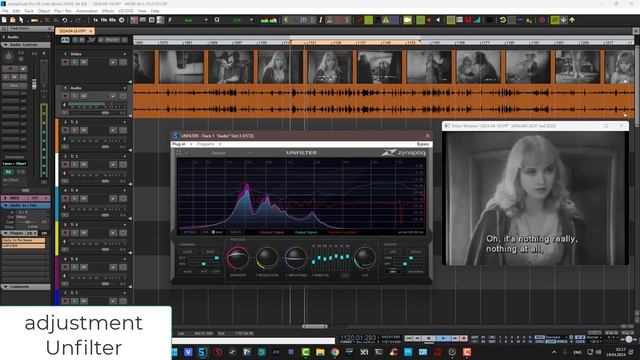Click the Reset button in Unfilter learning section
Screen dimensions: 640x360
point(211,251)
